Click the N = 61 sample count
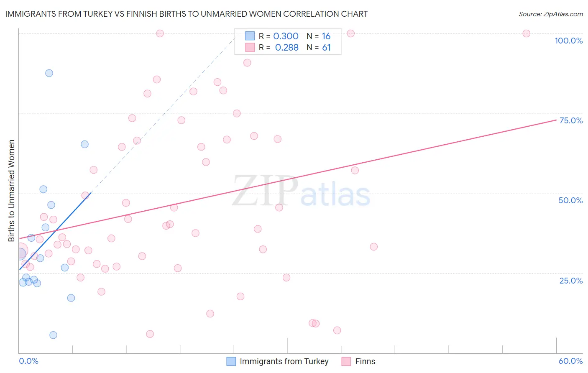 (x=319, y=47)
